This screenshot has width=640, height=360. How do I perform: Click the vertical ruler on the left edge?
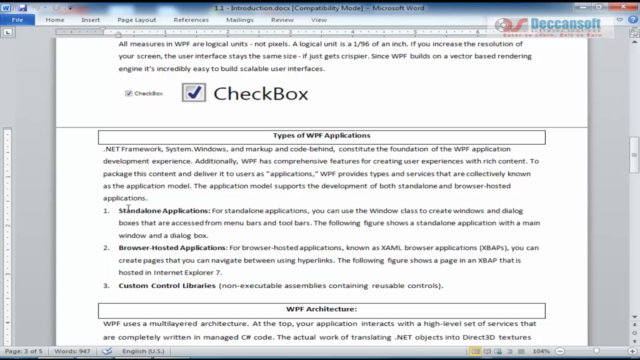click(7, 237)
